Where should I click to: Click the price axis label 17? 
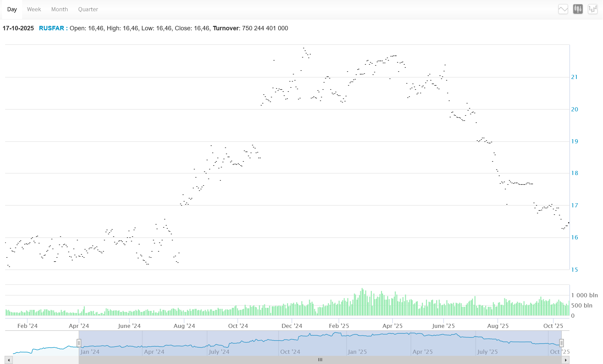[x=574, y=205]
